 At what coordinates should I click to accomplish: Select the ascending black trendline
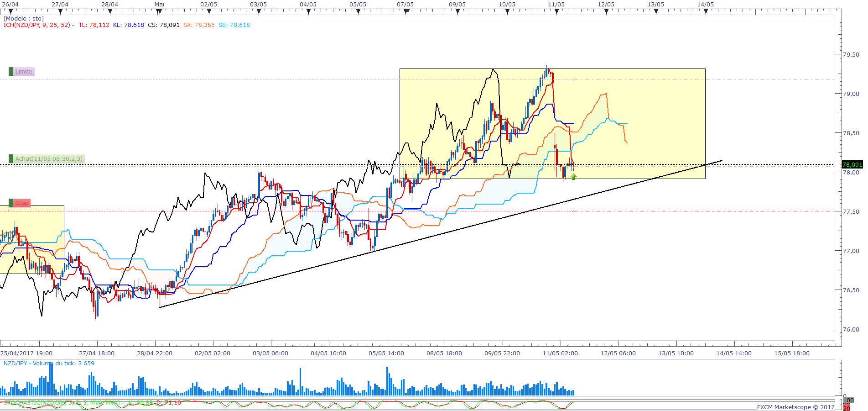coord(441,235)
